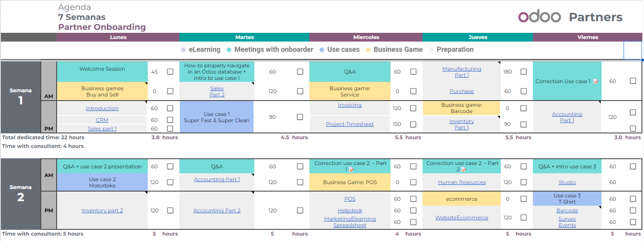Select the 'Semana 2' week cell
The width and height of the screenshot is (644, 241).
(21, 194)
